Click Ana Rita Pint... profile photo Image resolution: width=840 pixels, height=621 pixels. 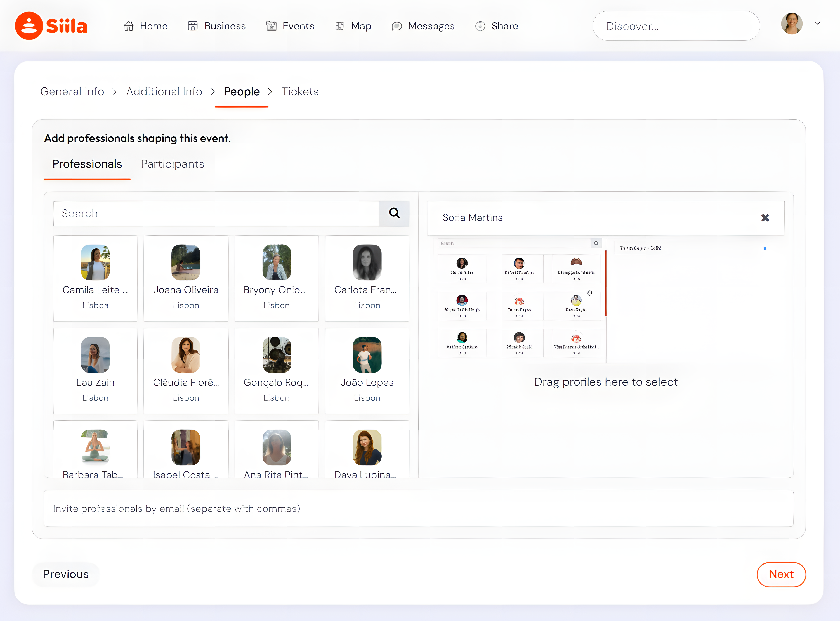pos(276,447)
